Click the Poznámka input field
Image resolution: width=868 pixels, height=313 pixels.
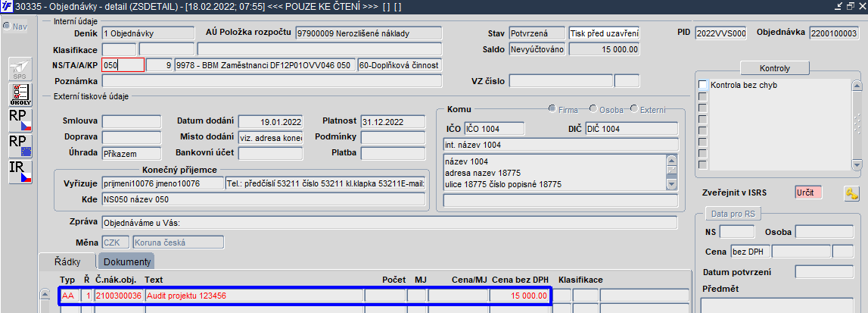[x=272, y=81]
